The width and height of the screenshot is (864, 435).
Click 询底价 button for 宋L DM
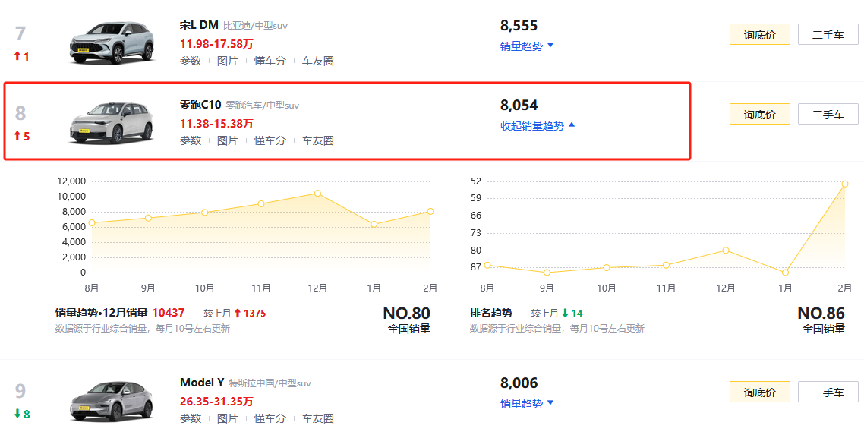[760, 35]
